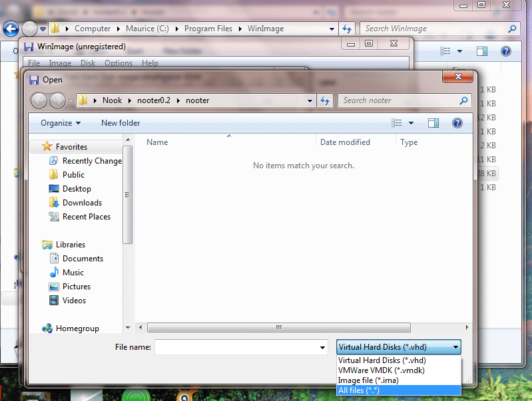Click the Explorer window view icon
Viewport: 532px width, 401px height.
pos(445,51)
